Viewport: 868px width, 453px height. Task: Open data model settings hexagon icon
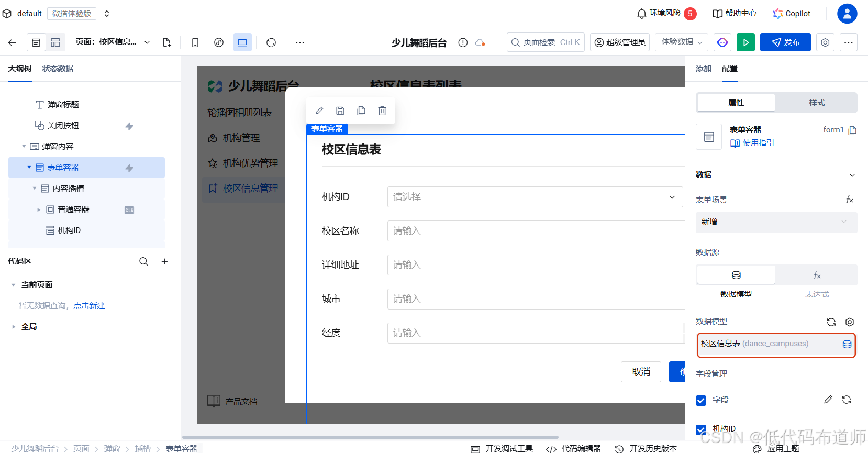(x=850, y=322)
